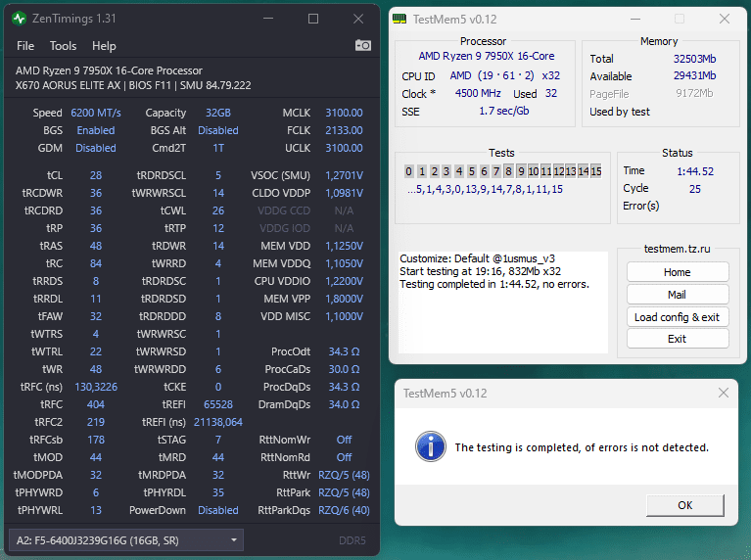
Task: Click the GDM Disabled value
Action: click(x=96, y=148)
